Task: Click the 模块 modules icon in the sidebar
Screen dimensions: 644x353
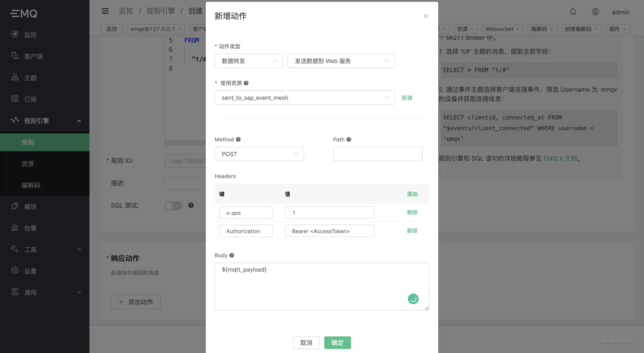Action: (x=15, y=206)
